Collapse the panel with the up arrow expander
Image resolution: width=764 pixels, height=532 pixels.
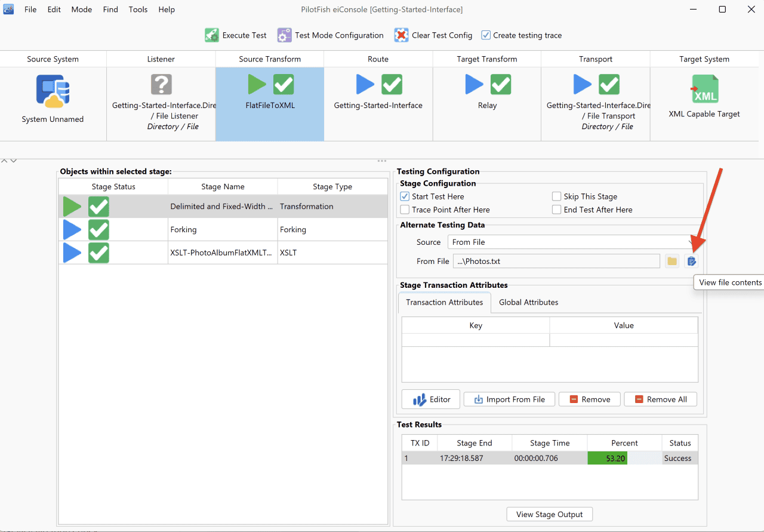click(x=4, y=161)
